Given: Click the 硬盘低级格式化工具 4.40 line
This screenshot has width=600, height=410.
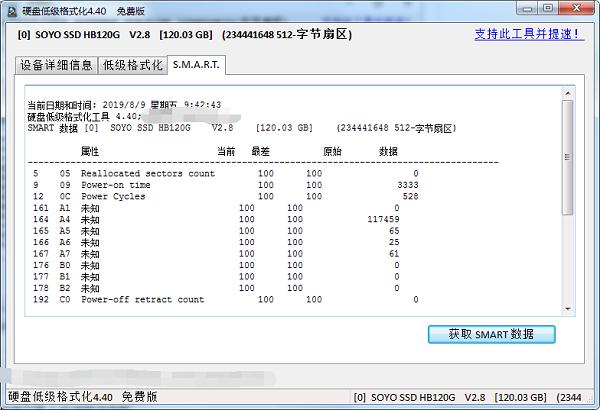Looking at the screenshot, I should click(x=85, y=116).
